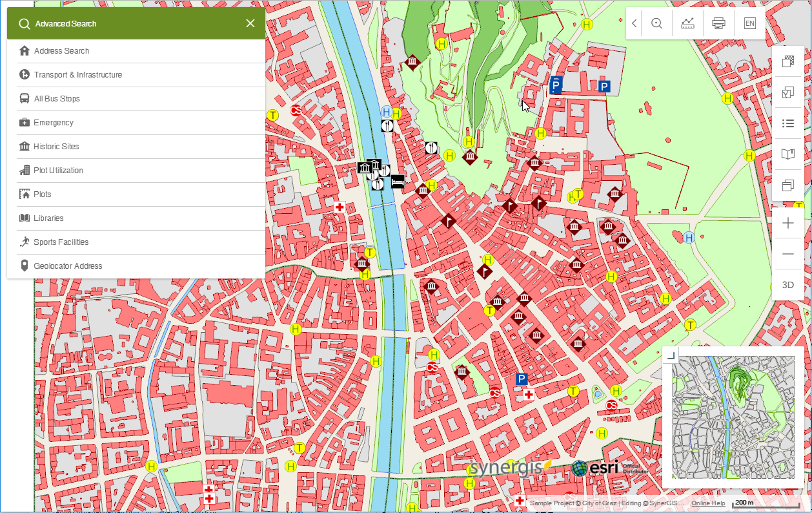
Task: Activate the magnifier zoom tool
Action: pos(657,23)
